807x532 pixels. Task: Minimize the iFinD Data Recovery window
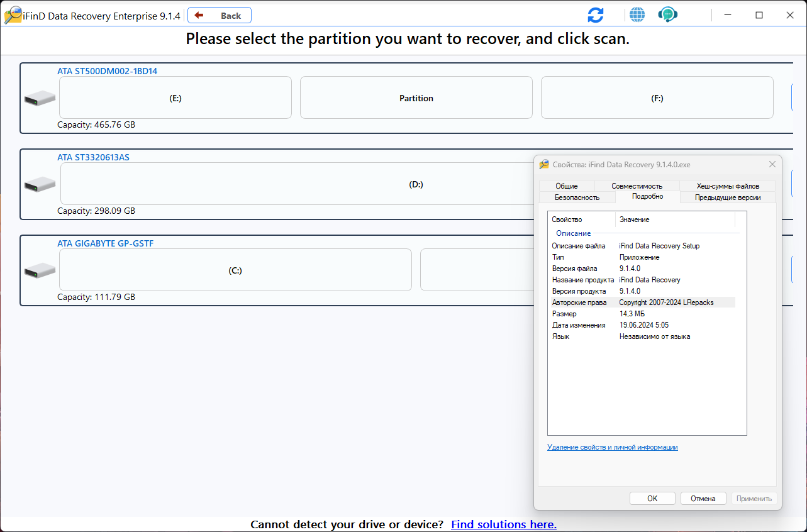tap(728, 15)
